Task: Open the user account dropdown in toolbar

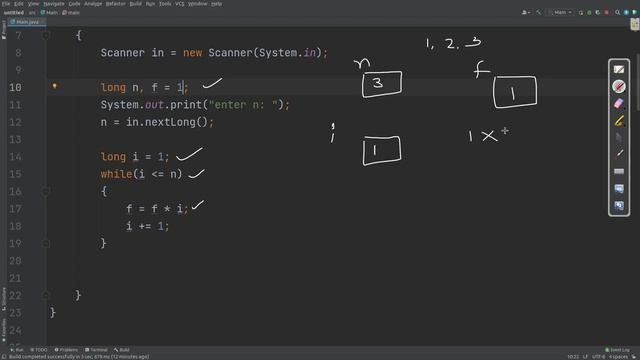Action: [526, 13]
